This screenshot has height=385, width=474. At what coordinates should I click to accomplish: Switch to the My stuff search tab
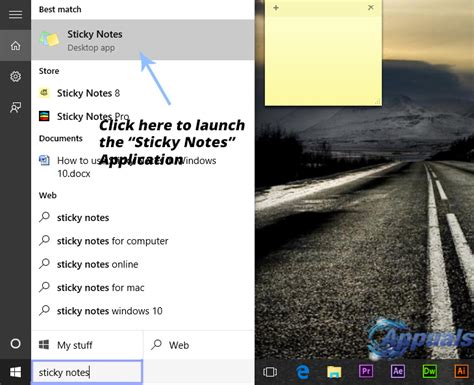87,345
